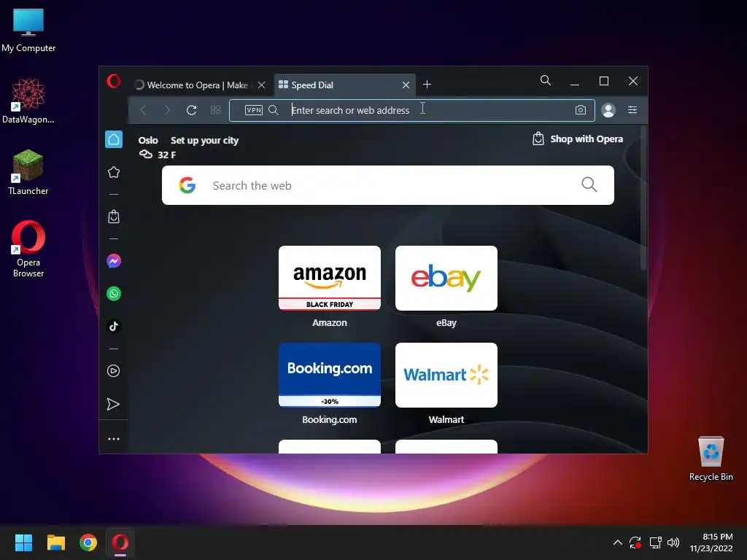
Task: Click the Google G logo in search box
Action: (x=187, y=185)
